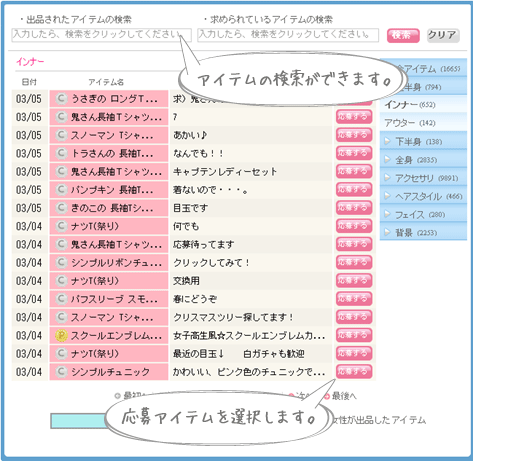Click the C coin icon beside トラさんの 長袖T
Screen dimensions: 520x466
coord(61,154)
